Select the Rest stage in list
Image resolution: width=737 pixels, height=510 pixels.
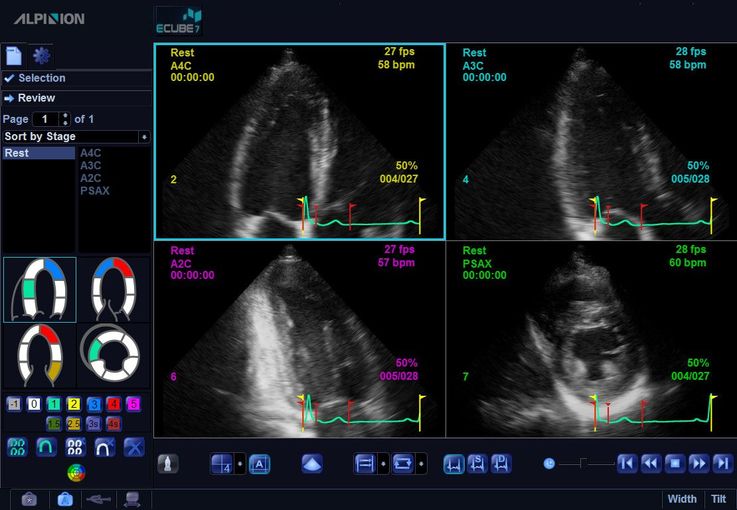point(38,153)
